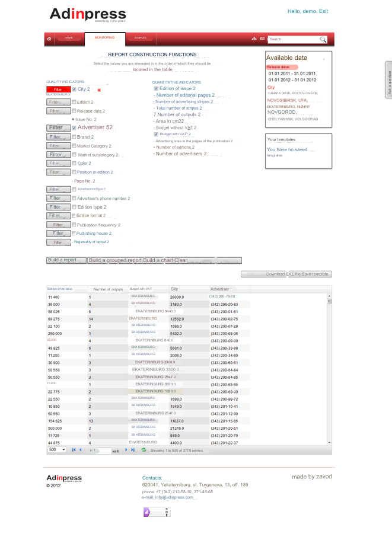Open the sitemap icon in the red navigation bar
The width and height of the screenshot is (392, 543).
[x=254, y=39]
